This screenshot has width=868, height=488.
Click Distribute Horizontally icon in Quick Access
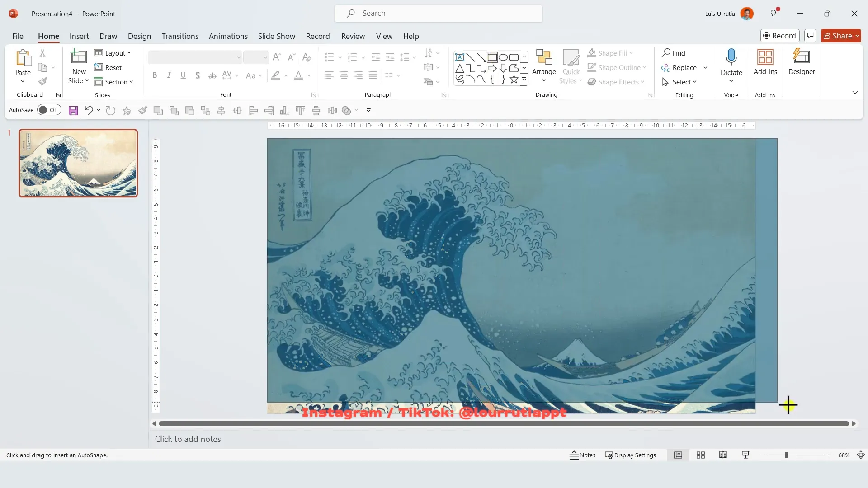click(332, 110)
